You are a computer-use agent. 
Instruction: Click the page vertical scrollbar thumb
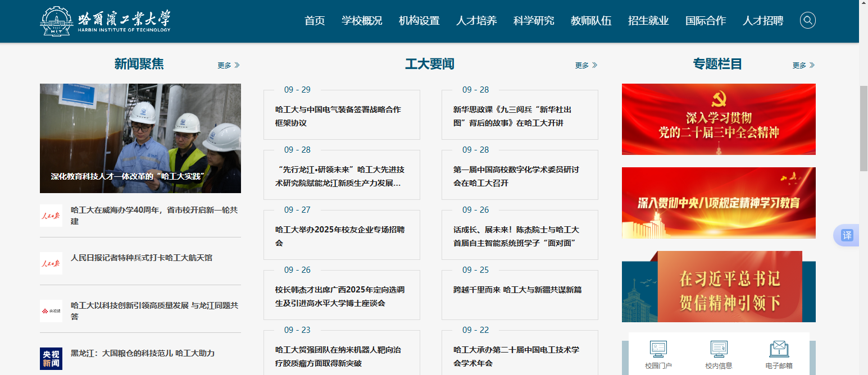[x=864, y=128]
